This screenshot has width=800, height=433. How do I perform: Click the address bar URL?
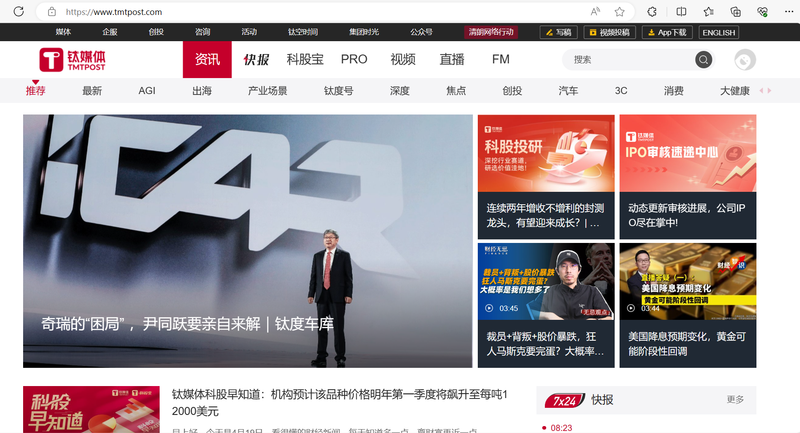[114, 12]
